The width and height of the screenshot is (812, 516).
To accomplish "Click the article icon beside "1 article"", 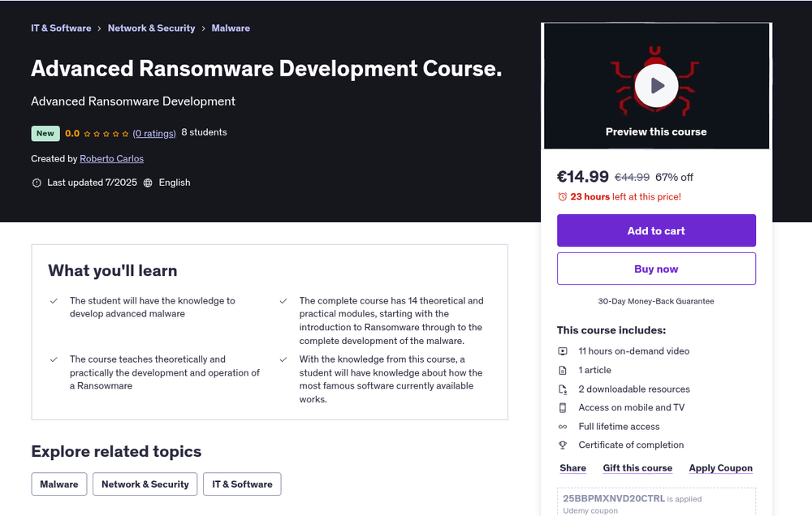I will (x=562, y=370).
